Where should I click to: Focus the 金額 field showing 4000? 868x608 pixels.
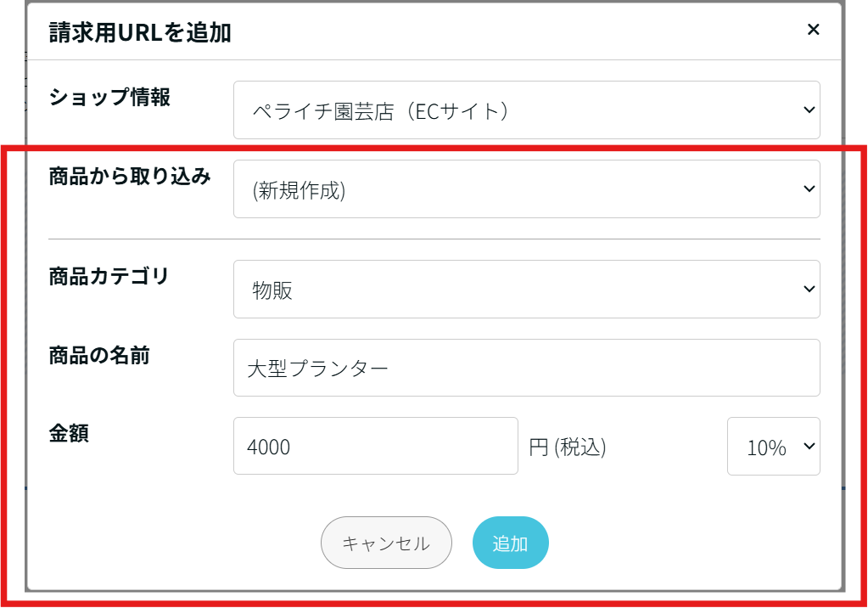coord(375,446)
